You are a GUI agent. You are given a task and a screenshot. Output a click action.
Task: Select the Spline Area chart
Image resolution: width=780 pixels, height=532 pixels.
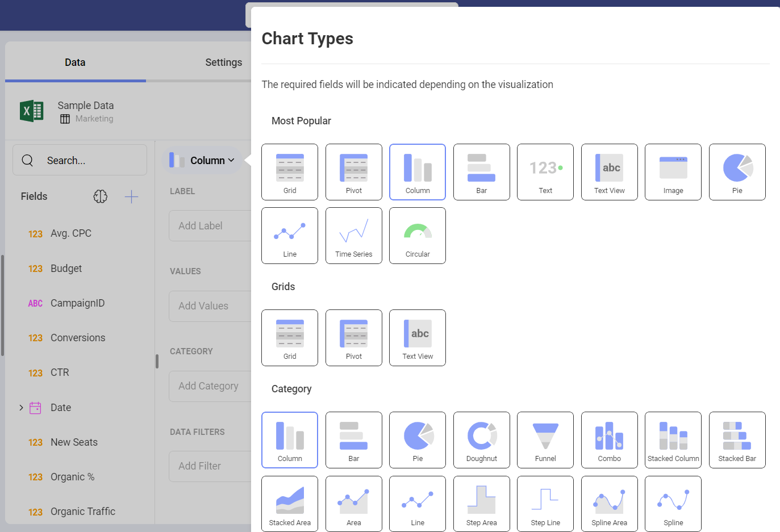coord(610,504)
